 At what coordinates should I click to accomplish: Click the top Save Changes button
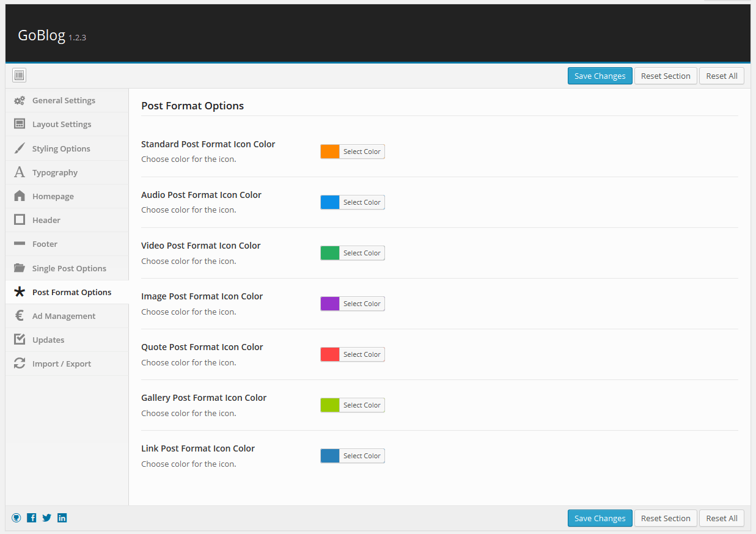pos(600,76)
